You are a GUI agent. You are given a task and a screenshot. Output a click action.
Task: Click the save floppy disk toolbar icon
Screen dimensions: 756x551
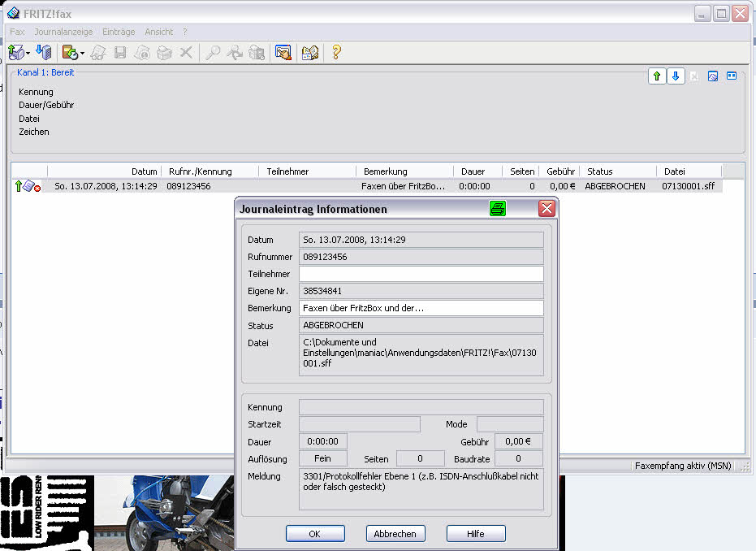[x=120, y=52]
